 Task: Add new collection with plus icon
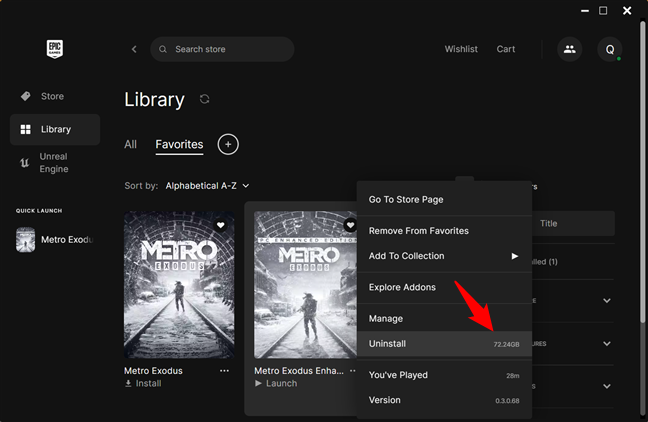(228, 145)
